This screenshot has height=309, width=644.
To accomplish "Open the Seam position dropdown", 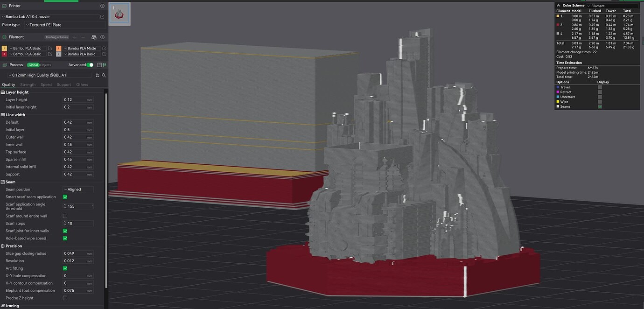I will pos(78,190).
